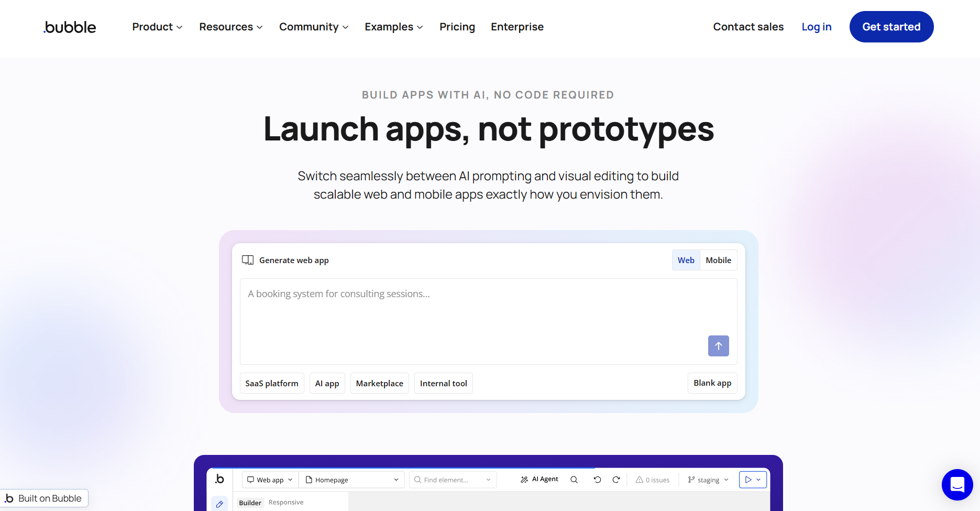Open the Enterprise page
980x511 pixels.
pyautogui.click(x=517, y=27)
